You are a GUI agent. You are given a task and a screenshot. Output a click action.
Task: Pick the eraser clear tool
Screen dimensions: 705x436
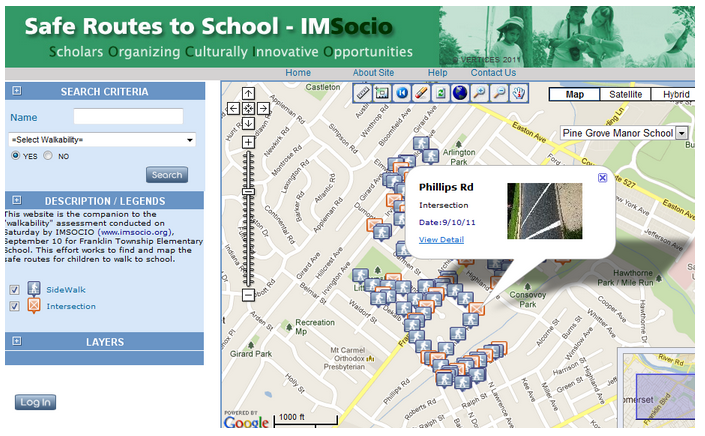point(421,93)
